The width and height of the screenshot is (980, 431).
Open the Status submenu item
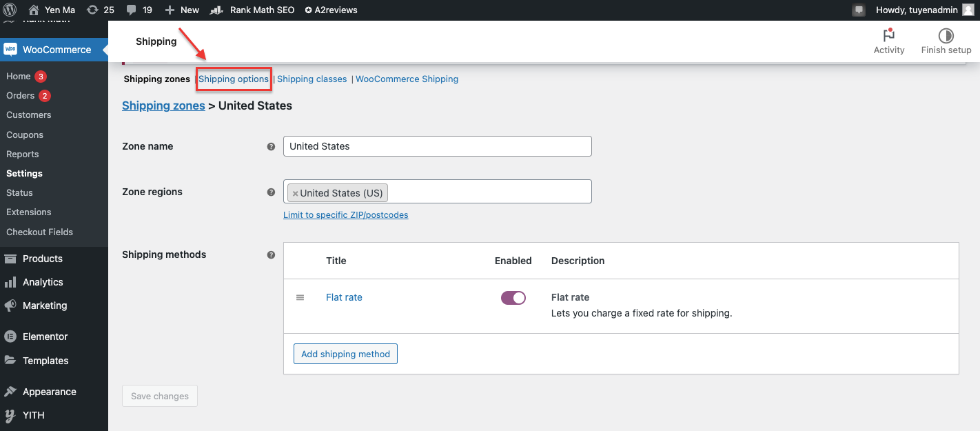point(19,192)
